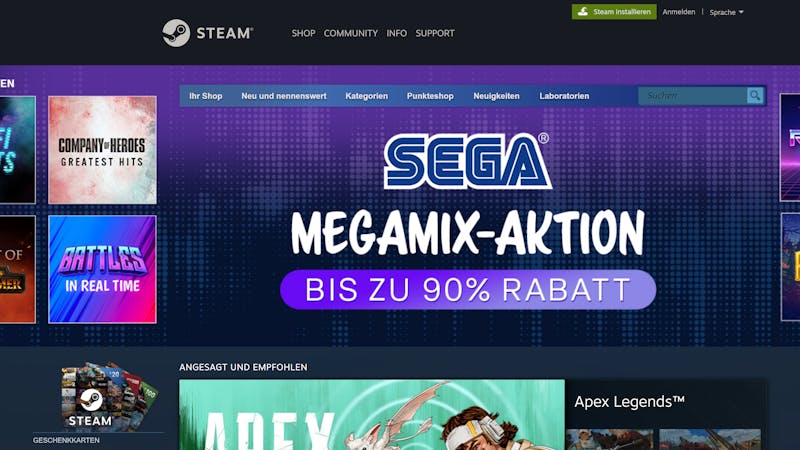Click the download icon on Steam installieren

coord(583,11)
